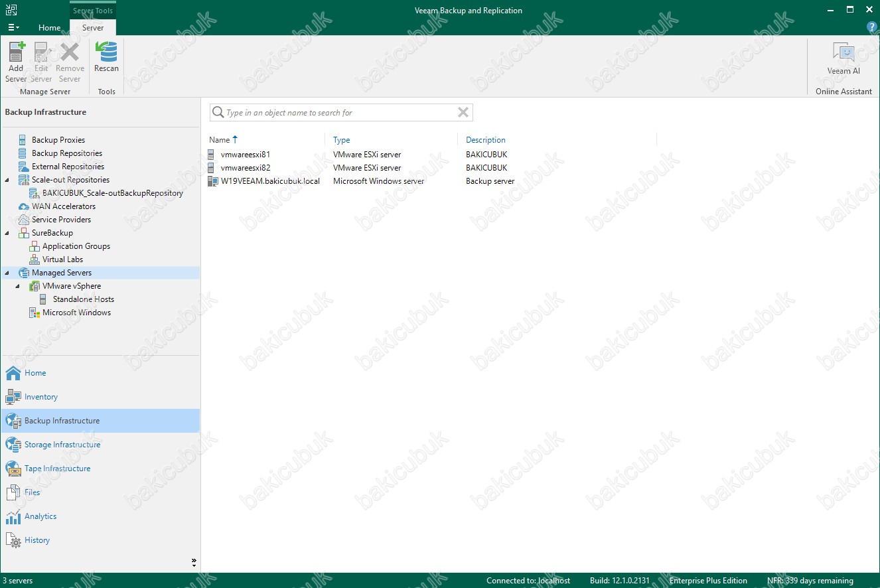Click the SureBackup tree icon

point(24,233)
